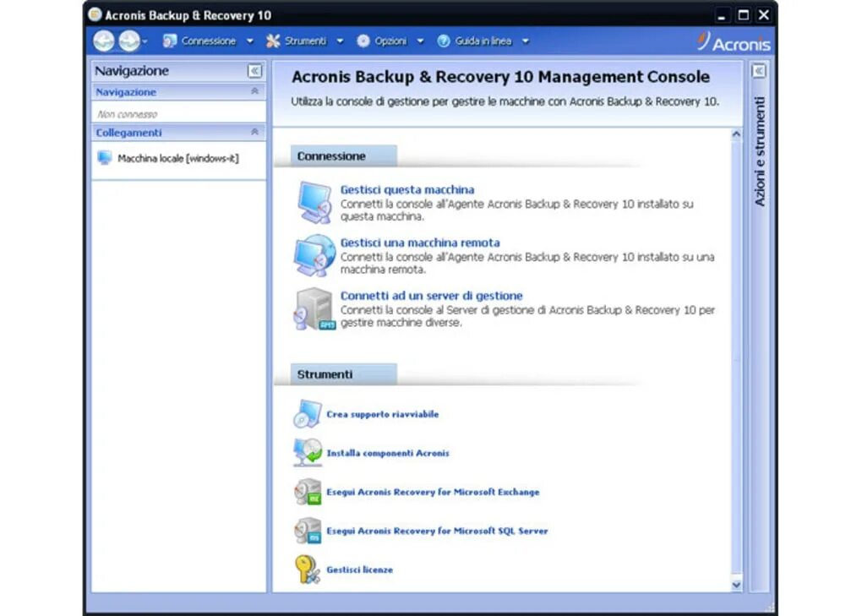Open the Connessione menu

pos(209,41)
